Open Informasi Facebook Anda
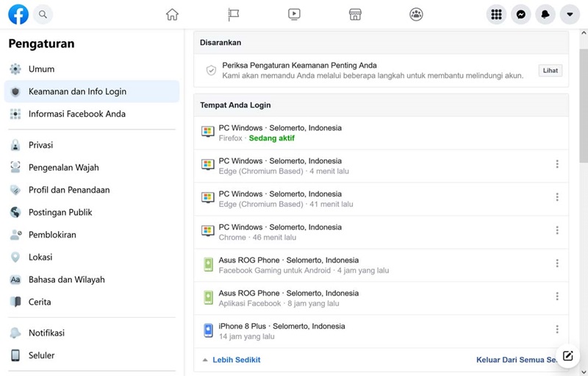588x376 pixels. coord(92,114)
